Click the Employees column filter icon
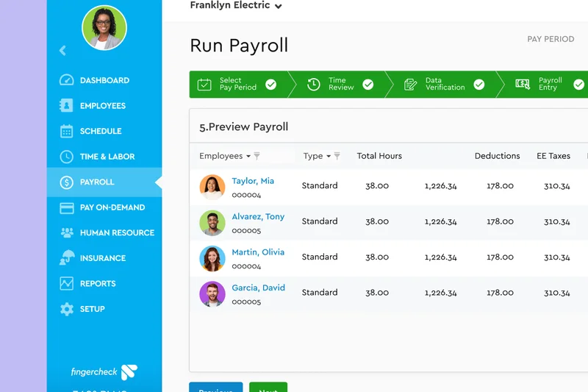 coord(257,156)
